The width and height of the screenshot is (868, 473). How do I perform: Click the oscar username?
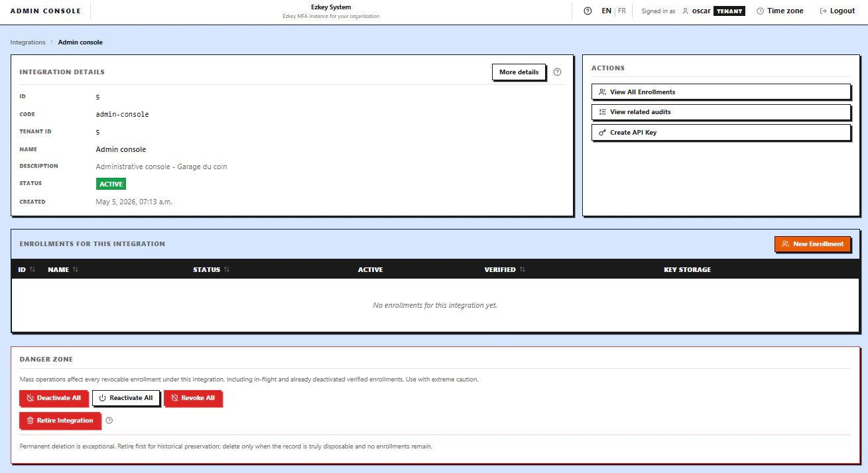click(x=702, y=11)
